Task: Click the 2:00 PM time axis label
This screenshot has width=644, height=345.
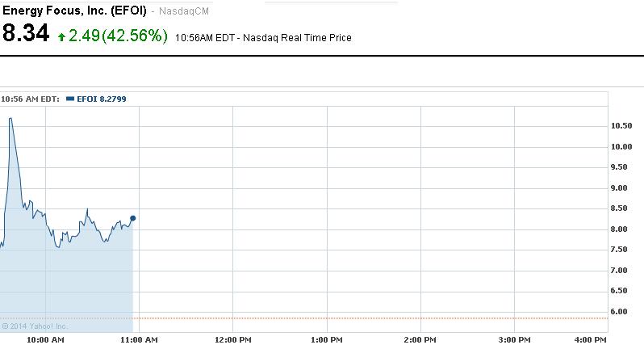Action: 420,339
